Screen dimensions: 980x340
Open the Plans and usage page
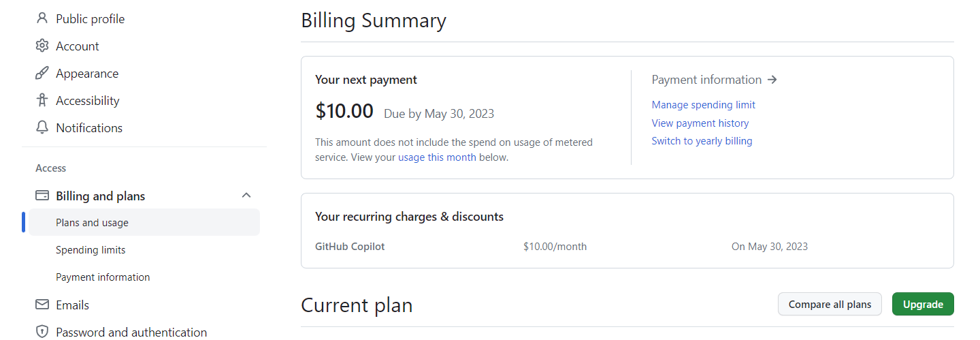(92, 223)
